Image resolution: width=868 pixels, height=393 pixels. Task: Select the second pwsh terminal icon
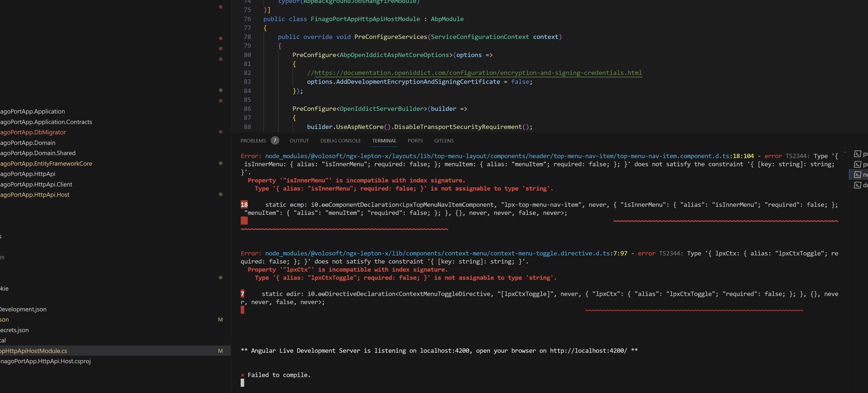(857, 164)
